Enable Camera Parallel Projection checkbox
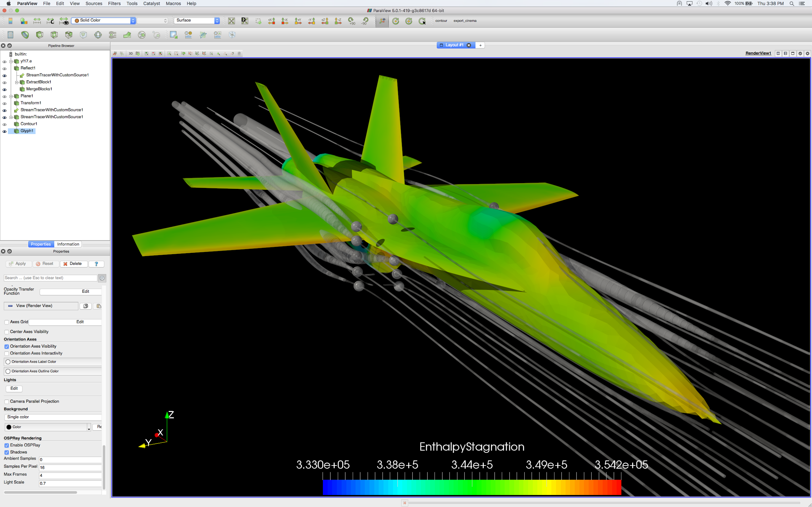 6,402
